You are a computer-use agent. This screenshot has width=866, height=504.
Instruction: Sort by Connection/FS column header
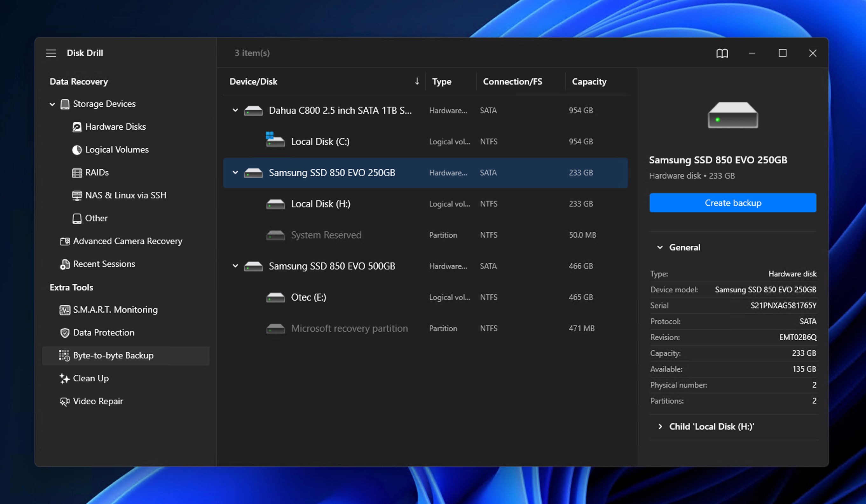coord(512,81)
